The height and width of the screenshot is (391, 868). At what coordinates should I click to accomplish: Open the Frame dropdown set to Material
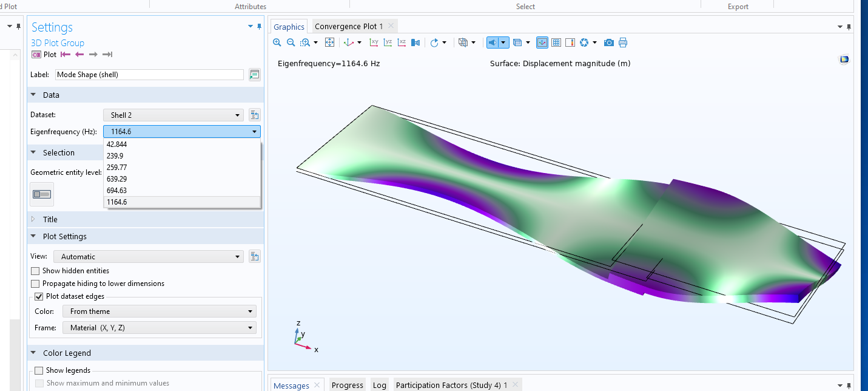[159, 328]
